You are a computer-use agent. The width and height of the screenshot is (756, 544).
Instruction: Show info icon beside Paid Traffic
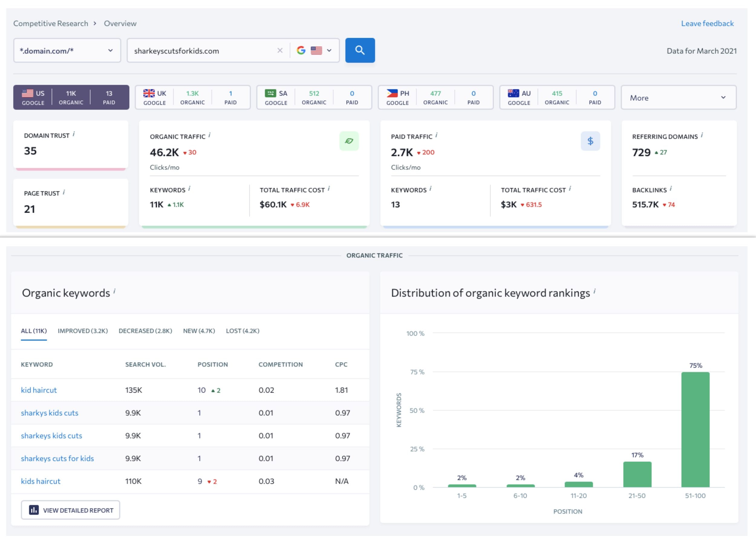(x=436, y=135)
